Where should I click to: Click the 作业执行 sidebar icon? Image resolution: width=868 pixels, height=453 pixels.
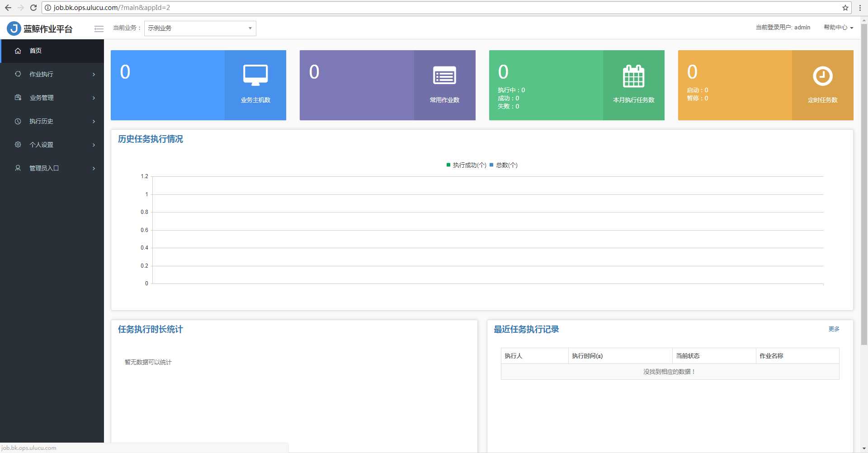18,74
